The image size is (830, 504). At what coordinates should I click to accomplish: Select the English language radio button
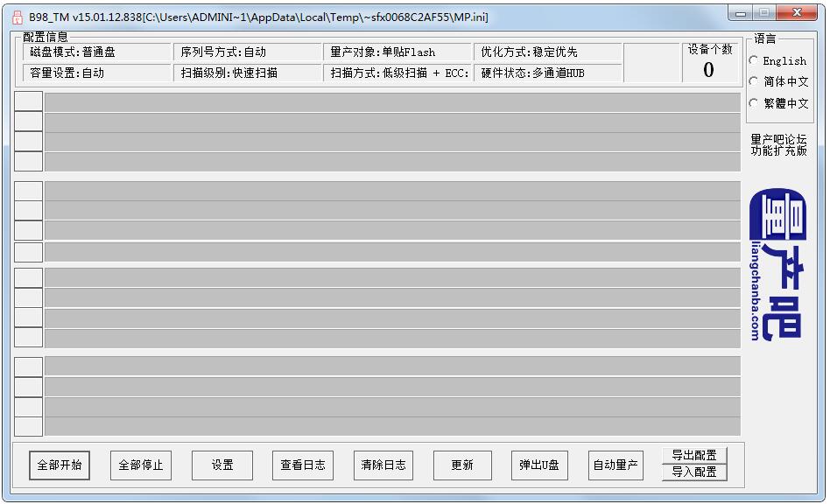754,60
